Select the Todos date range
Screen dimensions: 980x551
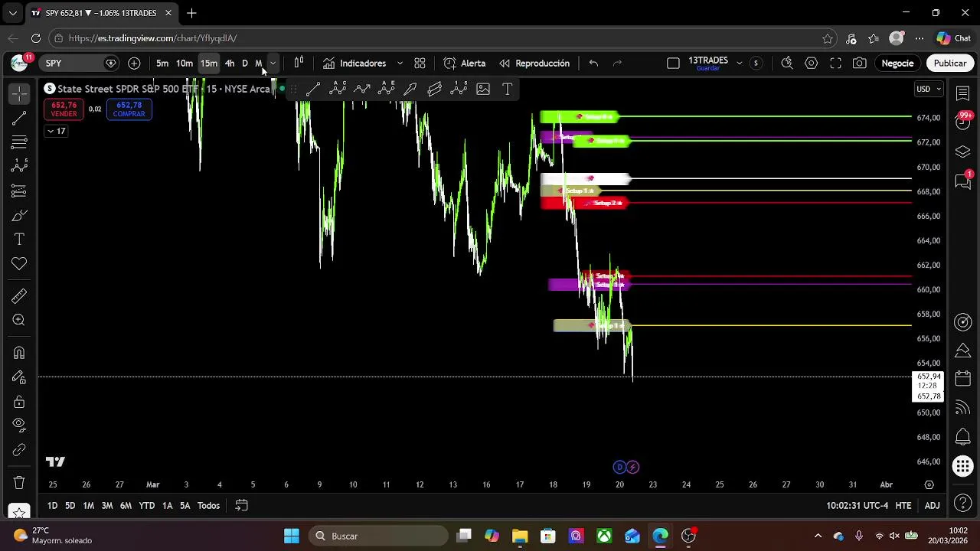[x=208, y=506]
